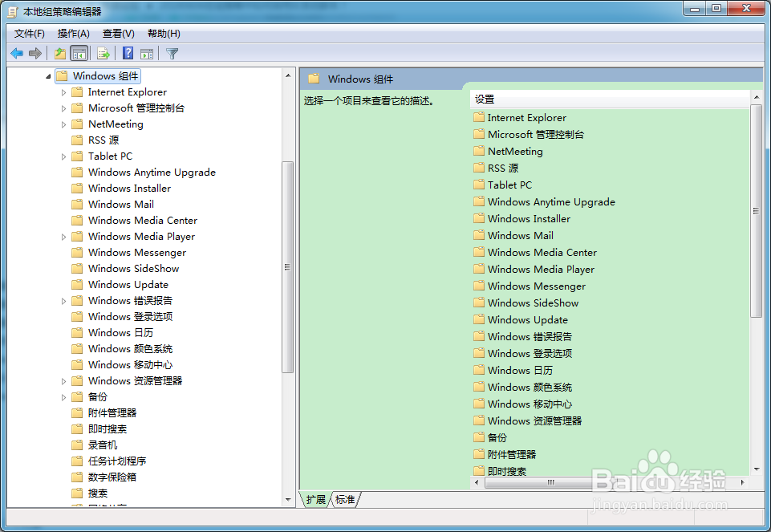Click the 备份 folder icon in the right pane

point(479,437)
